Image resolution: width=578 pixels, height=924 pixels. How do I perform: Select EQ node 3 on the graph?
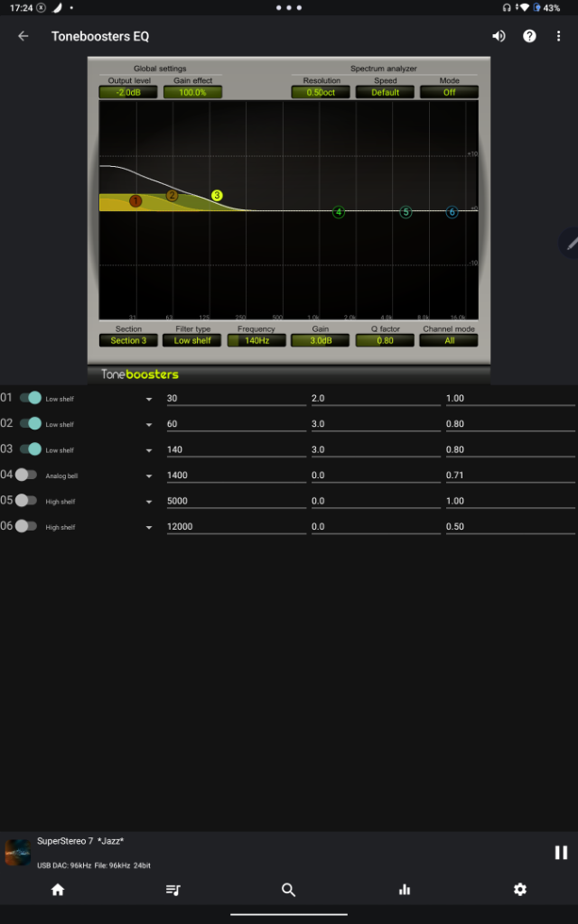217,195
